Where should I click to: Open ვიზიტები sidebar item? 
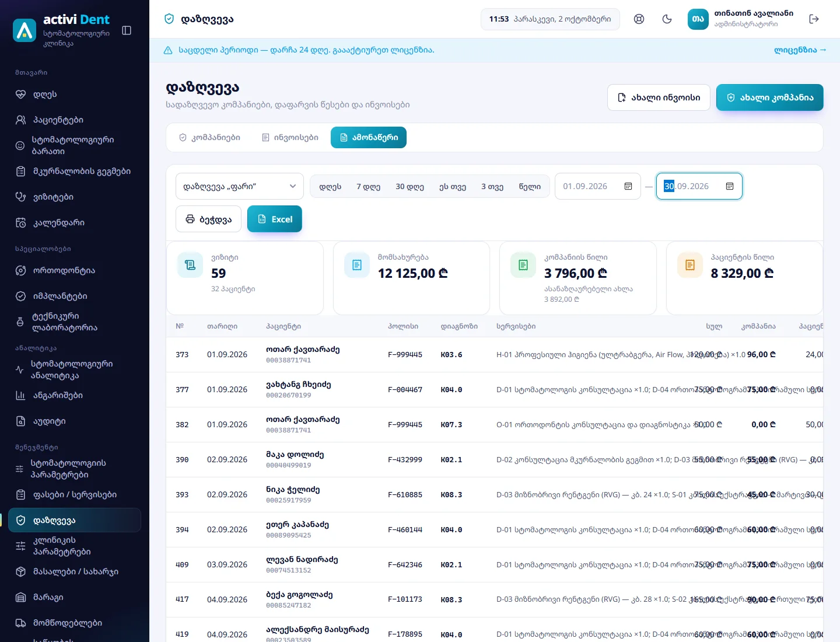coord(75,197)
